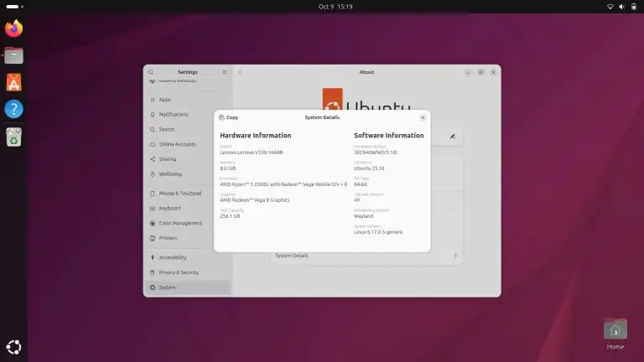Open the Help icon in the dock
This screenshot has height=362, width=644.
pos(13,109)
